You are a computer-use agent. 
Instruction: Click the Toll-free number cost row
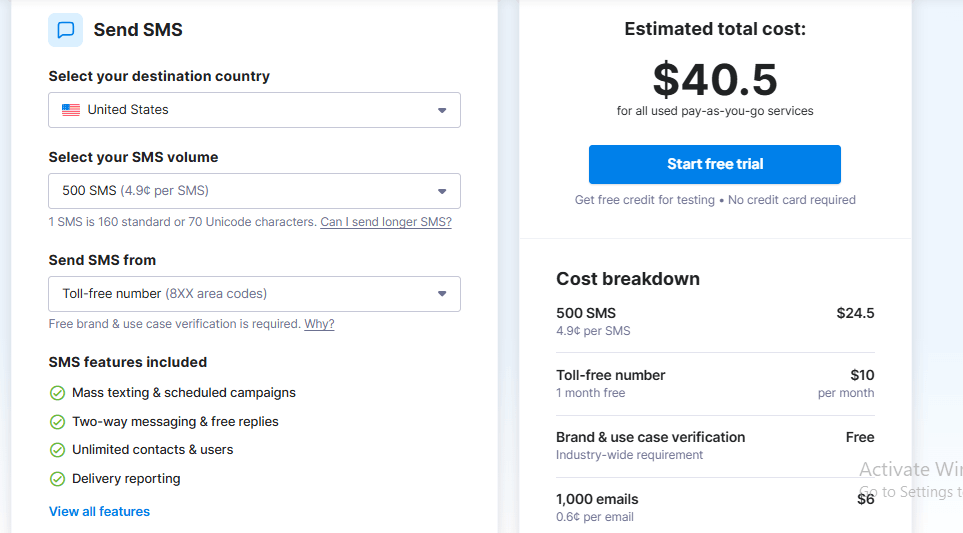(x=715, y=384)
